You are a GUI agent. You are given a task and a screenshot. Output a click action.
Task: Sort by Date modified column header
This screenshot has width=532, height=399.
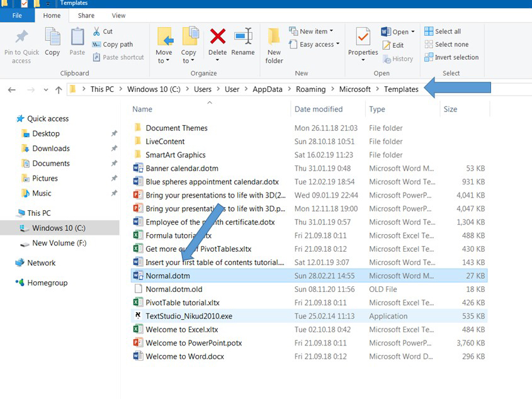pyautogui.click(x=319, y=109)
